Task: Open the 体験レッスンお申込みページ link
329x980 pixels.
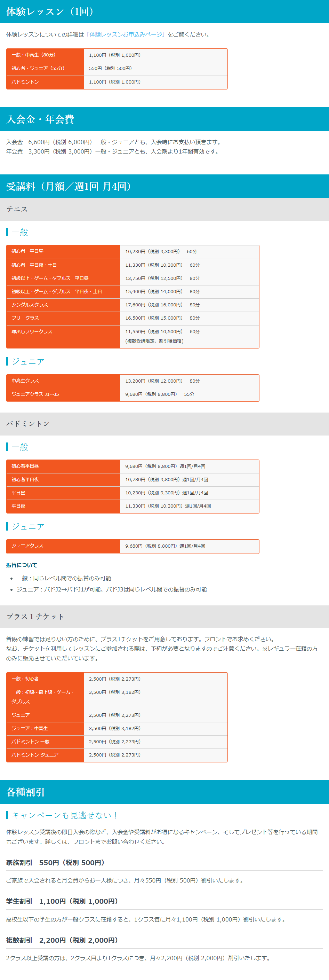Action: click(x=125, y=34)
